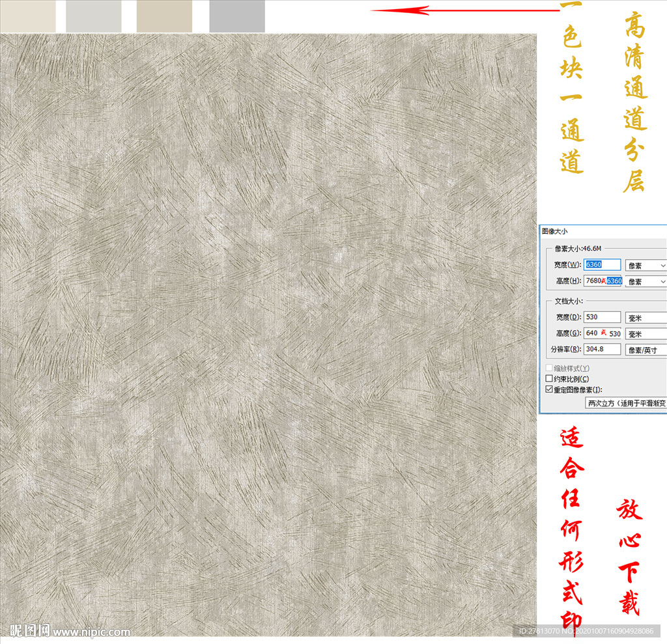Click the pixel height field showing 7680
Image resolution: width=667 pixels, height=644 pixels.
pos(603,281)
